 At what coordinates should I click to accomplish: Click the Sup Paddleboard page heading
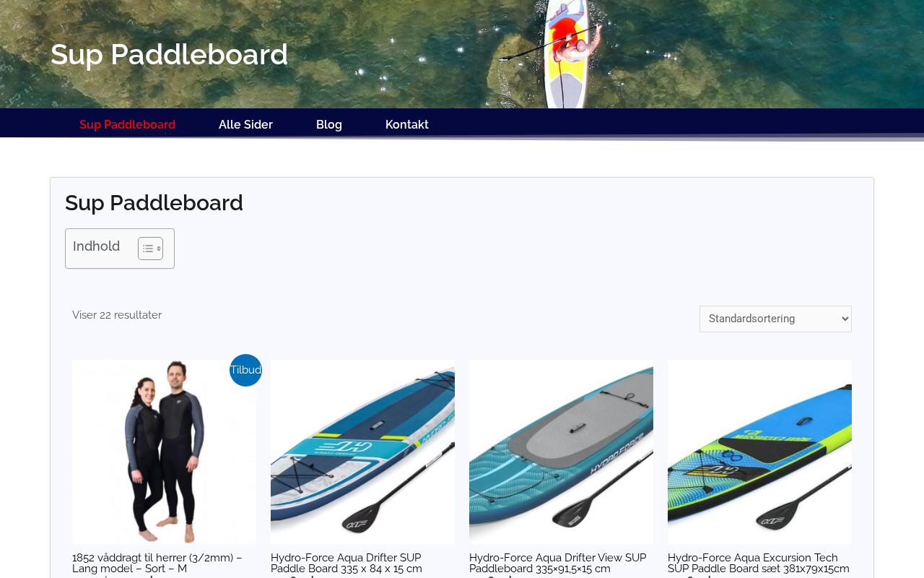click(154, 203)
